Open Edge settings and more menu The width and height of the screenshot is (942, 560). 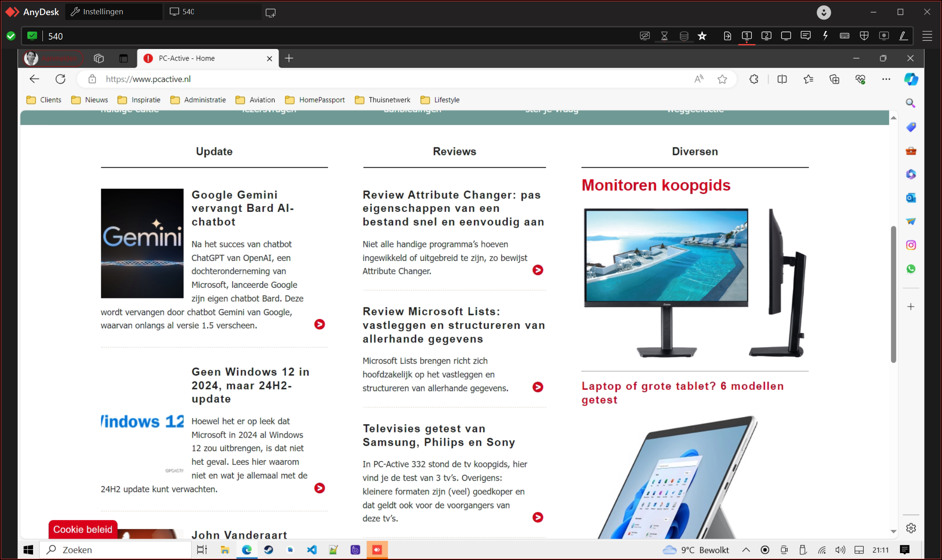(886, 79)
